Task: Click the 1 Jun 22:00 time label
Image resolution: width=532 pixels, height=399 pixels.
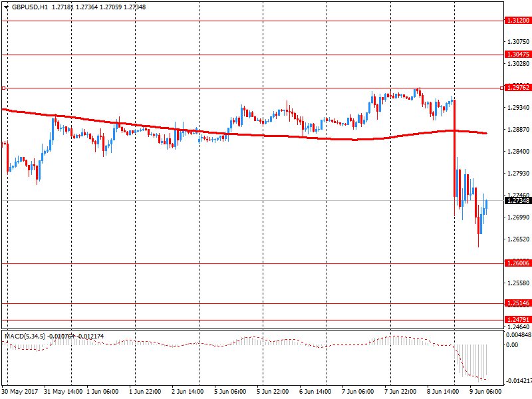Action: click(145, 392)
